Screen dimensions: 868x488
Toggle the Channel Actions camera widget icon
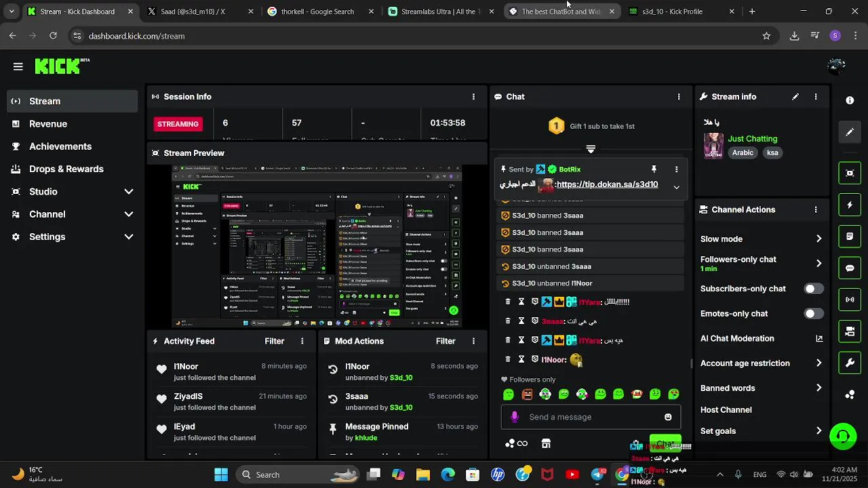[850, 331]
